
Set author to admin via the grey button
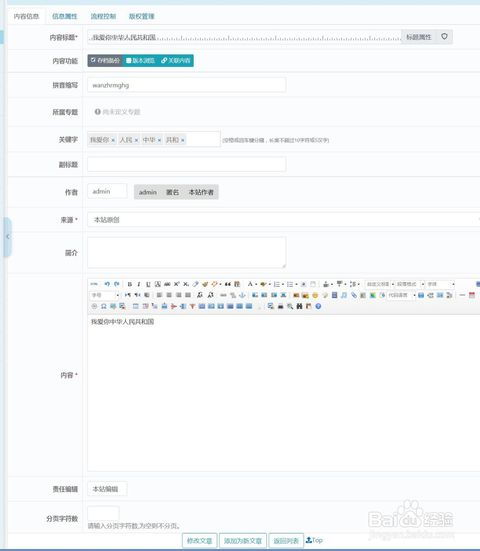pos(148,192)
